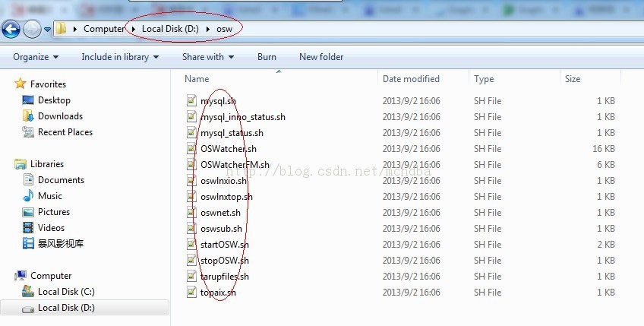Click the 6 KB size of OSWatcherFM.sh
This screenshot has width=644, height=326.
point(606,164)
